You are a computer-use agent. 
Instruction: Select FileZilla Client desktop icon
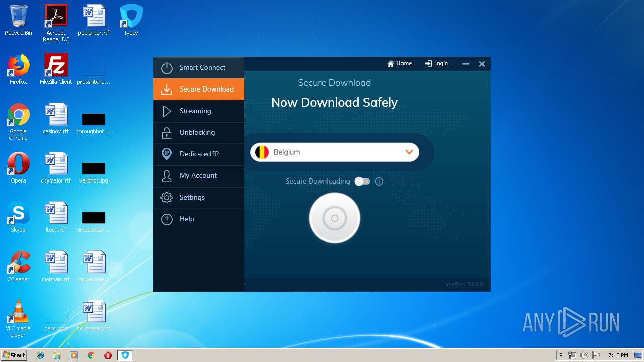(56, 69)
